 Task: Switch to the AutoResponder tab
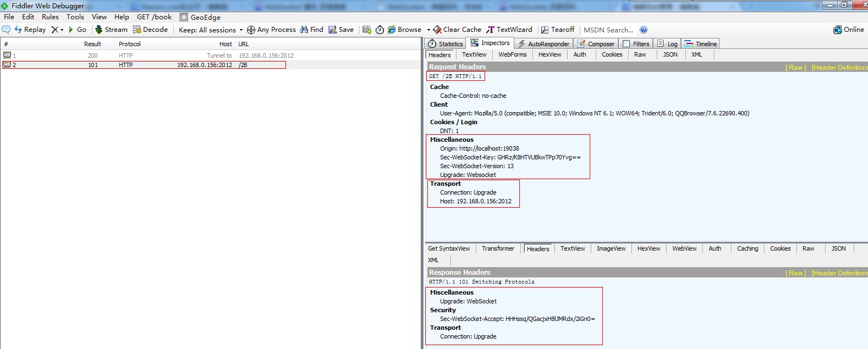[x=543, y=43]
